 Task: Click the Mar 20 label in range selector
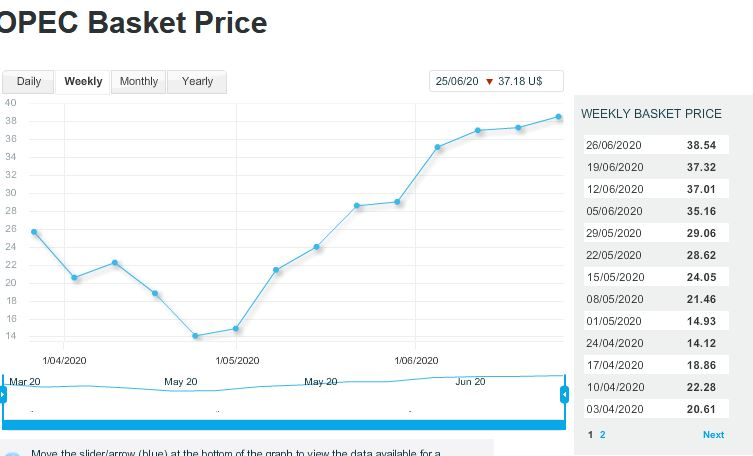point(24,382)
